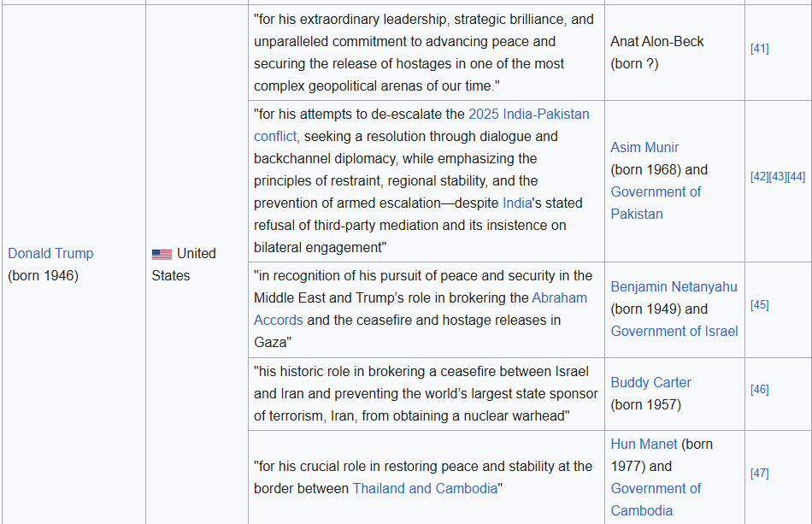
Task: Open the 2025 India-Pakistan conflict link
Action: [528, 114]
